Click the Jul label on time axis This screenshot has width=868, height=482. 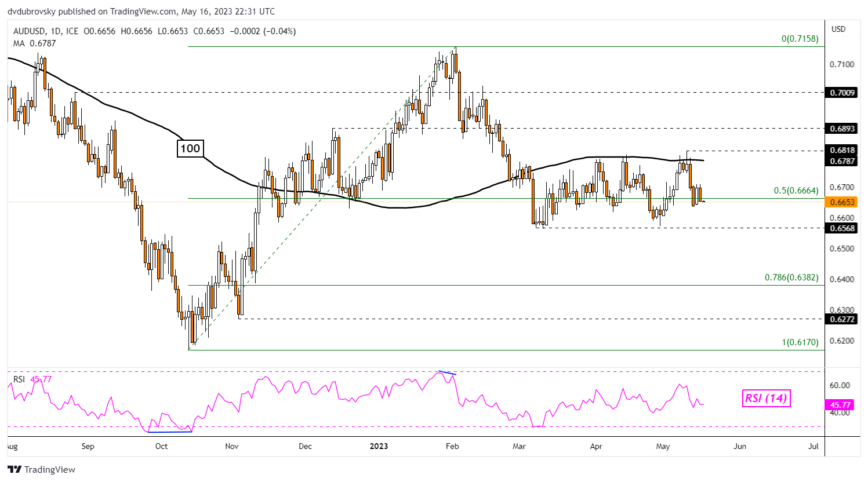coord(813,446)
